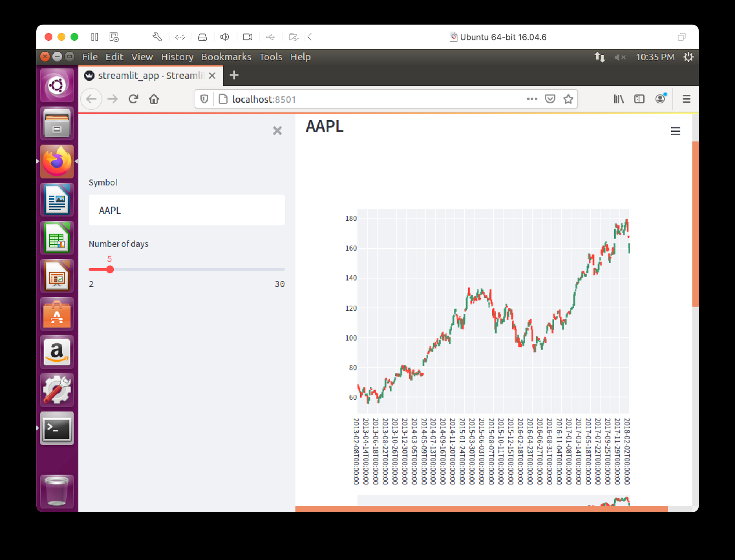Screen dimensions: 735x560
Task: Launch LibreOffice Impress from dock
Action: [x=57, y=276]
